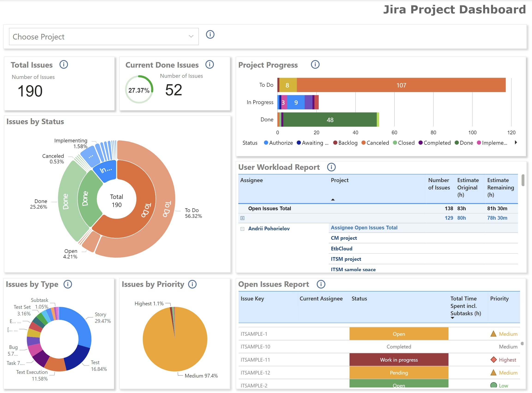The image size is (532, 393).
Task: Click info icon beside Total Issues
Action: tap(63, 64)
